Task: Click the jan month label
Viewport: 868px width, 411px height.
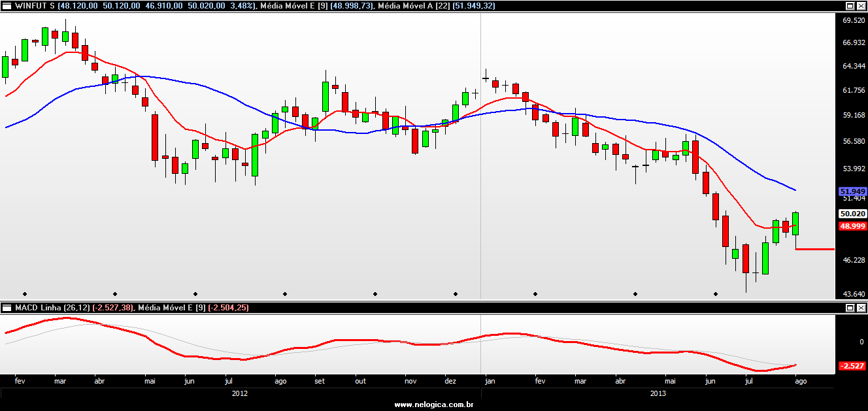Action: pyautogui.click(x=490, y=380)
